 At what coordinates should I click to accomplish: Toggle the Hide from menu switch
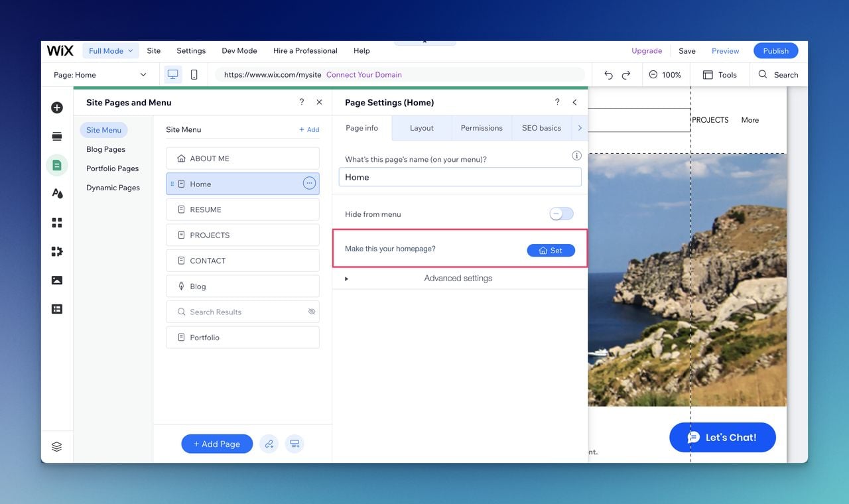[561, 214]
